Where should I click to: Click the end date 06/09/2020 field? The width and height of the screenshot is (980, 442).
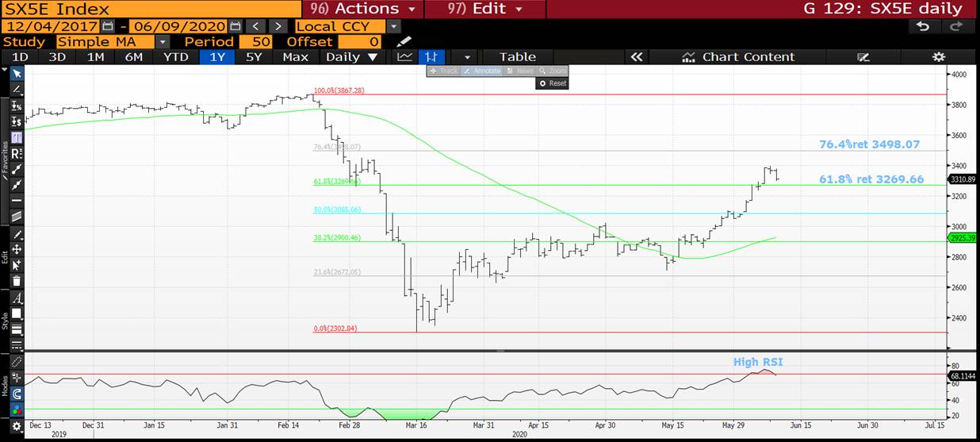[178, 26]
